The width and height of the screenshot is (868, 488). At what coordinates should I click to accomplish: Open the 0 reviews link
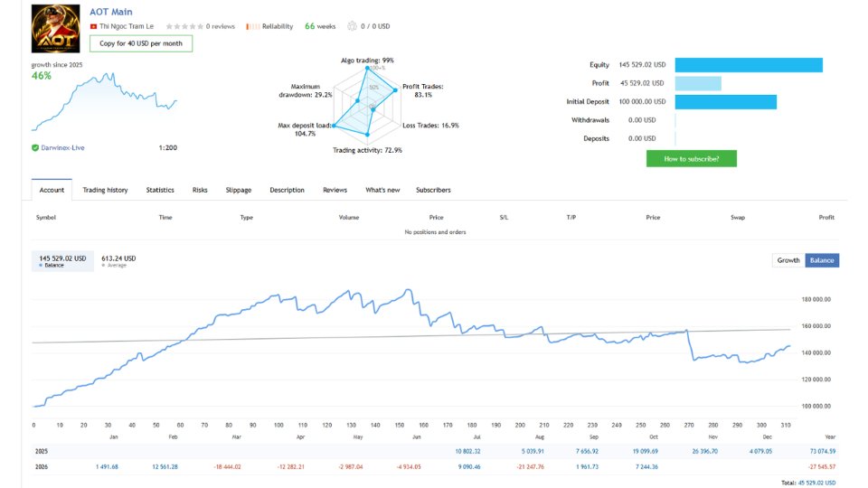221,26
